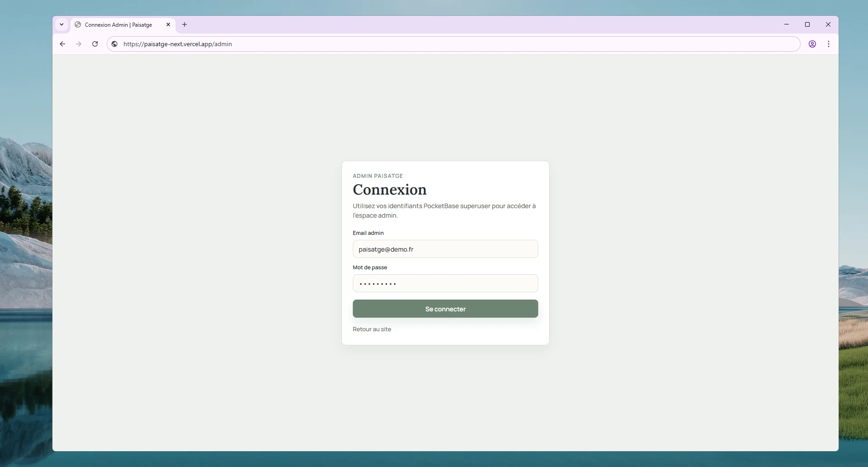
Task: Click the Mot de passe password field
Action: pos(446,283)
